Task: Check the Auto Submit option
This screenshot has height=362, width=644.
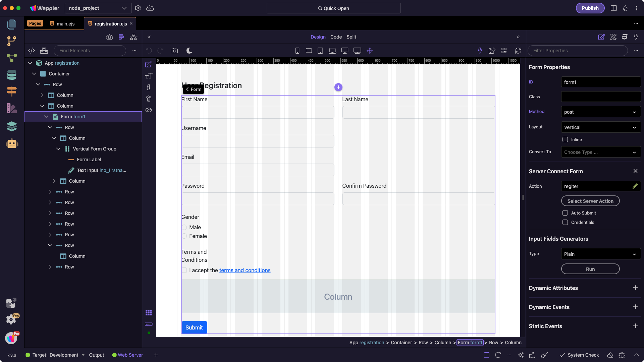Action: coord(565,213)
